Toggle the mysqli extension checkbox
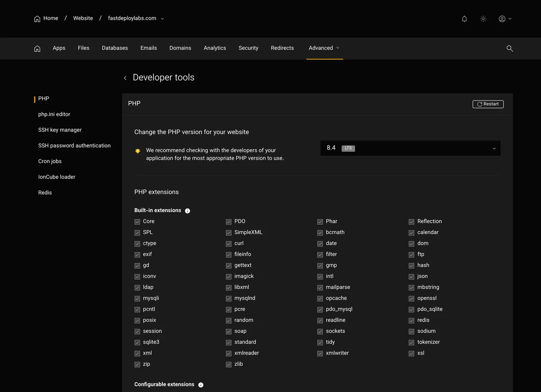This screenshot has height=392, width=541. [x=137, y=299]
